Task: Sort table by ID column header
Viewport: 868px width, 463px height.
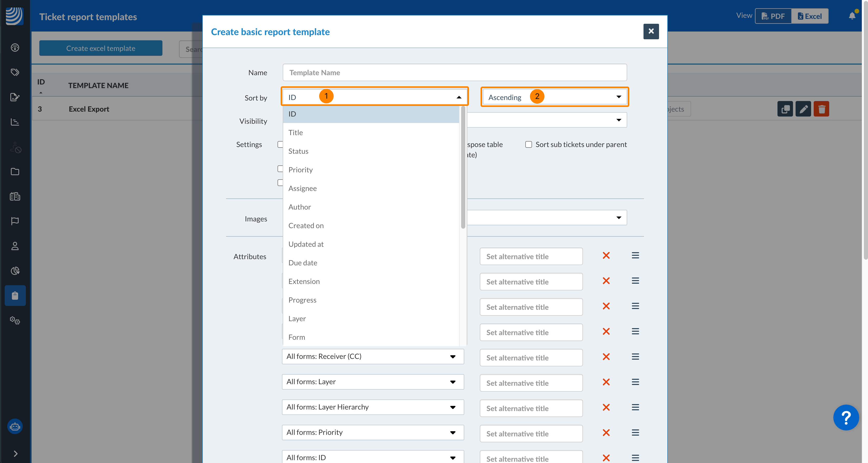Action: pos(41,82)
